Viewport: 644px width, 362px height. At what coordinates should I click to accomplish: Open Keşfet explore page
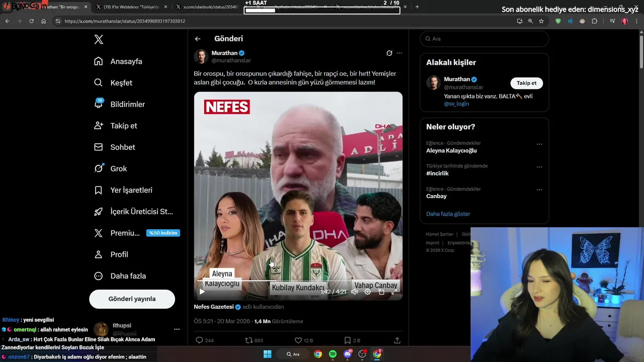pos(113,83)
